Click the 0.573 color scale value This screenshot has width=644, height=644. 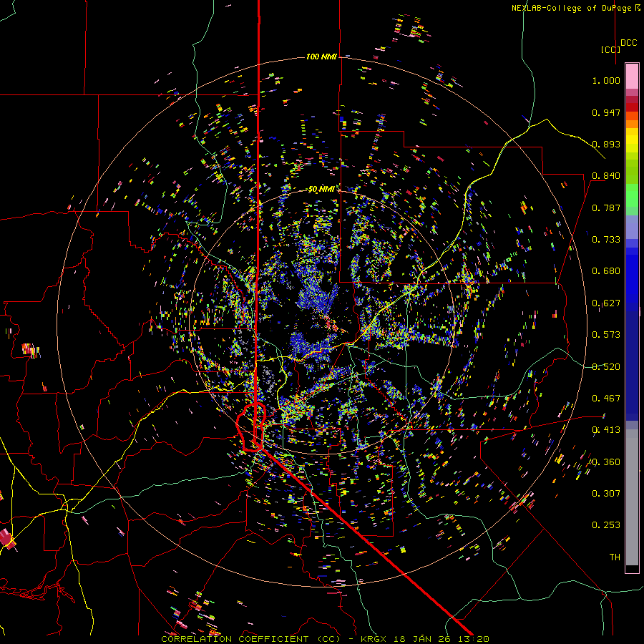point(606,335)
